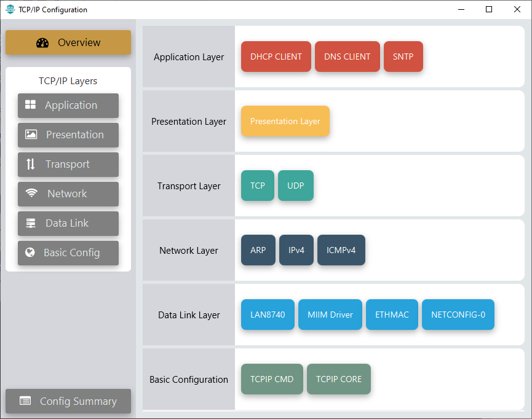
Task: Click the Basic Config globe icon
Action: (30, 253)
